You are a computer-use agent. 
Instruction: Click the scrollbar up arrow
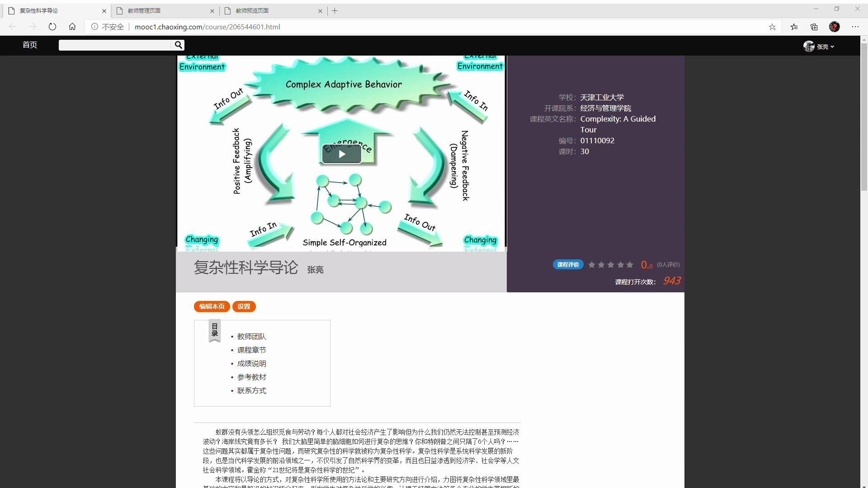[x=864, y=39]
